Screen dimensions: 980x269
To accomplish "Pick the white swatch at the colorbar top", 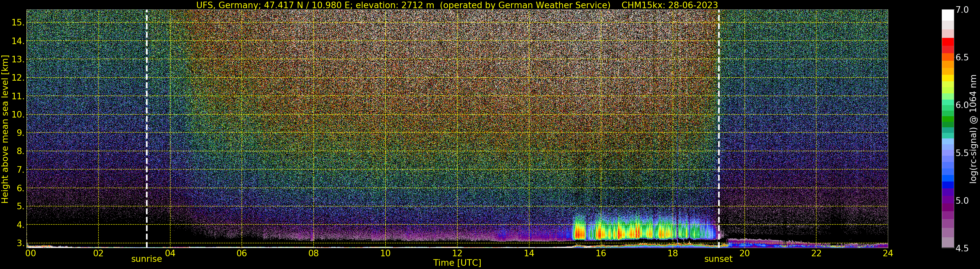I will 948,14.
